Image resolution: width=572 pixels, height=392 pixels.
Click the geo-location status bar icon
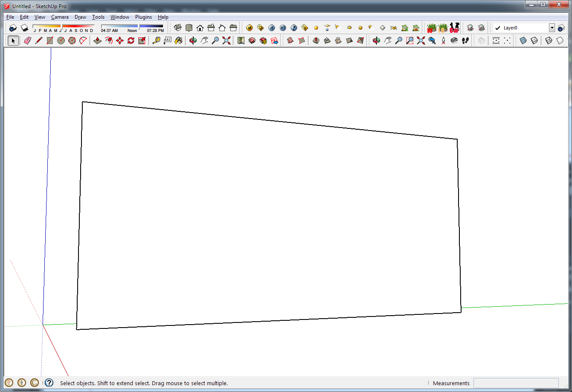pyautogui.click(x=9, y=383)
